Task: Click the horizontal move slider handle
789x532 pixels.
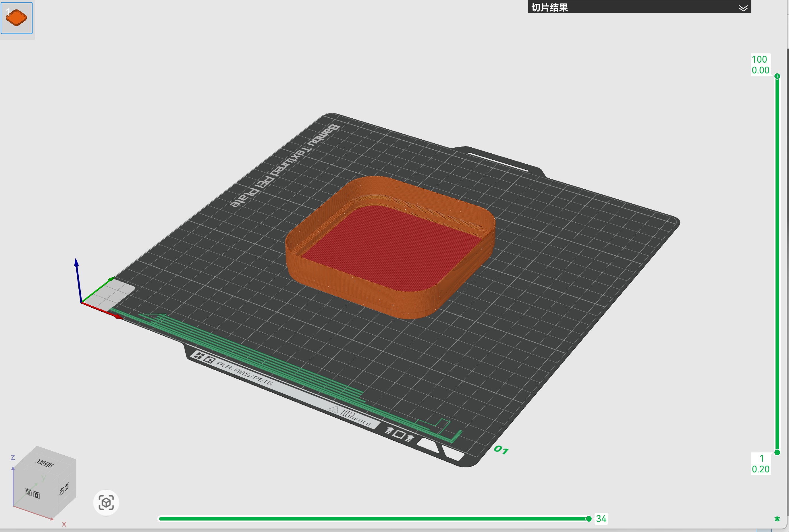Action: 589,518
